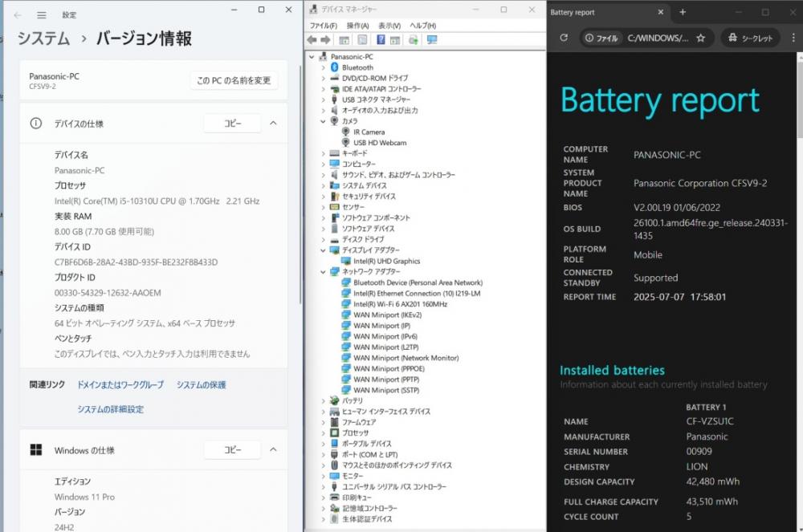The height and width of the screenshot is (532, 803).
Task: Expand the 生体認証デバイス tree node
Action: tap(323, 518)
